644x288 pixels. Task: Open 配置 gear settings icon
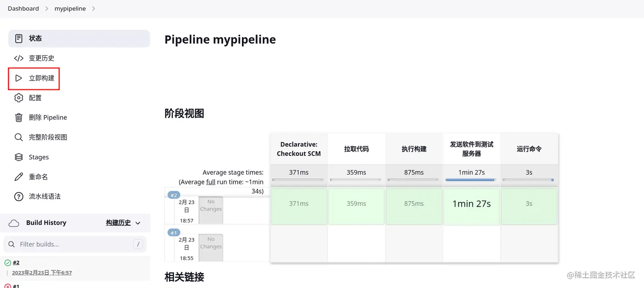tap(19, 98)
